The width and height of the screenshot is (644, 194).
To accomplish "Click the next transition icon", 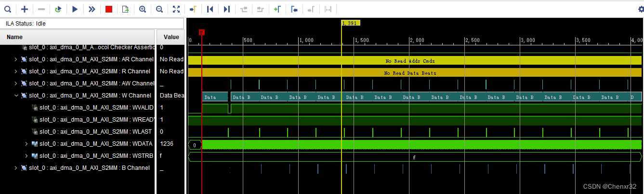I will pyautogui.click(x=261, y=9).
